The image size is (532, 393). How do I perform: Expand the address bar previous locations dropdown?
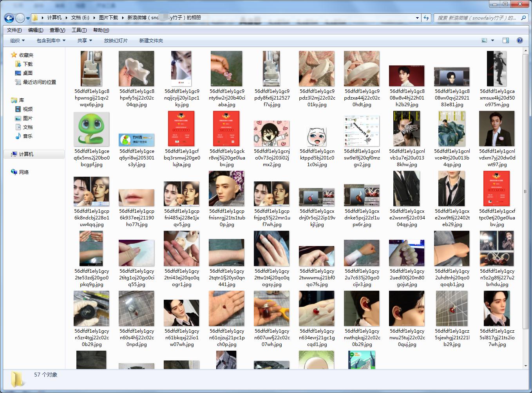[417, 18]
